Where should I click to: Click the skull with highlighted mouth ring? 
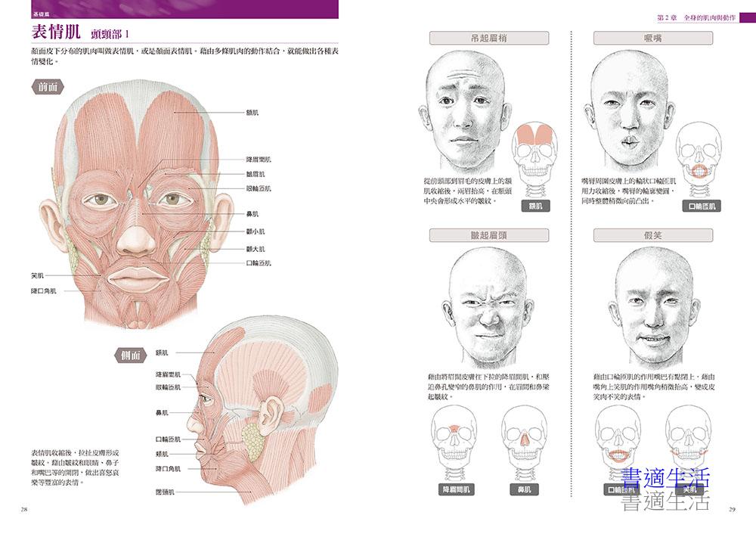point(699,160)
